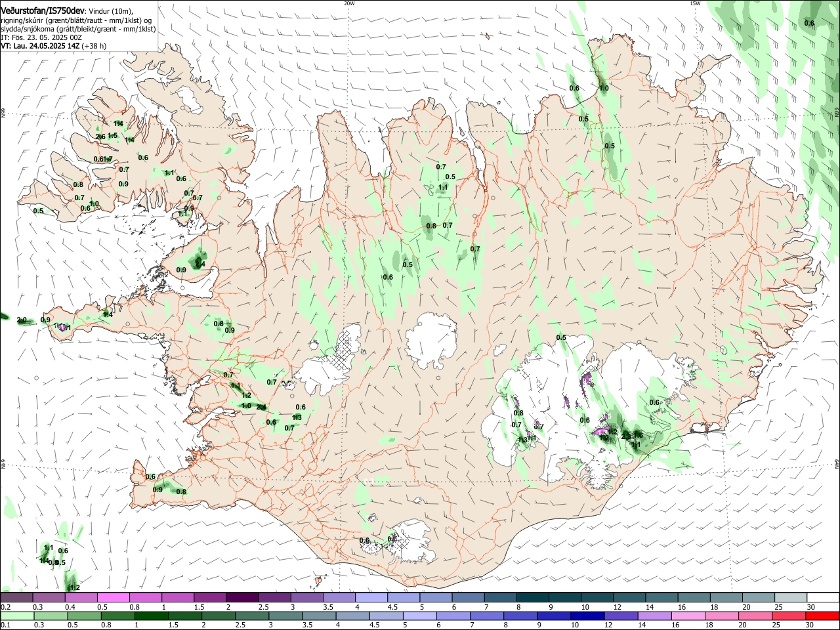
Task: Click the lavender 14 swatch in bottom legend row
Action: coord(654,616)
